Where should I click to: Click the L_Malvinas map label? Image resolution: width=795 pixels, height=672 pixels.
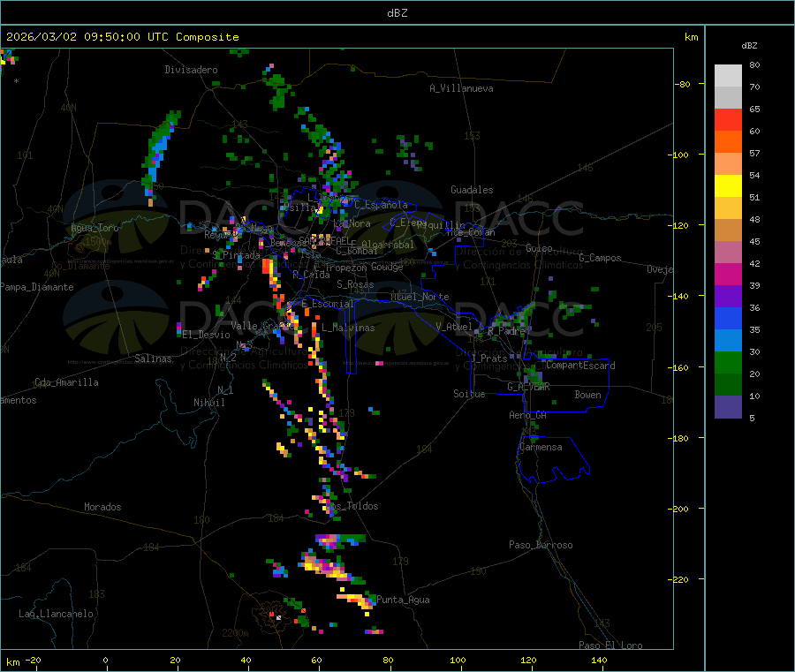[x=348, y=328]
